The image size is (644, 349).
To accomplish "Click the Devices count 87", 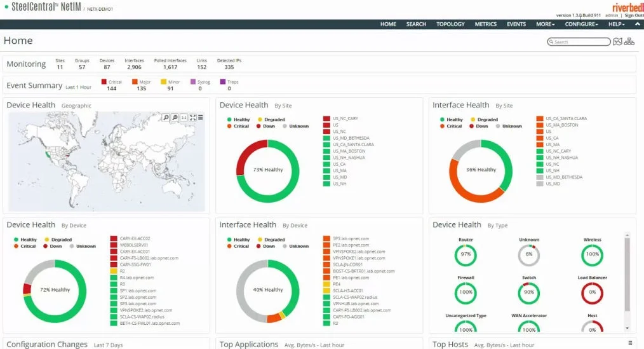I will point(107,67).
